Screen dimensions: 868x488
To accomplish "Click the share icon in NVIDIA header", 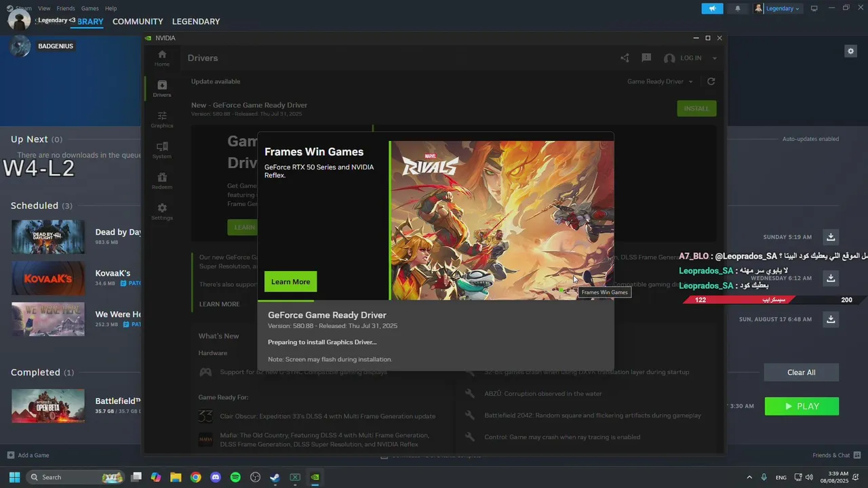I will (625, 58).
